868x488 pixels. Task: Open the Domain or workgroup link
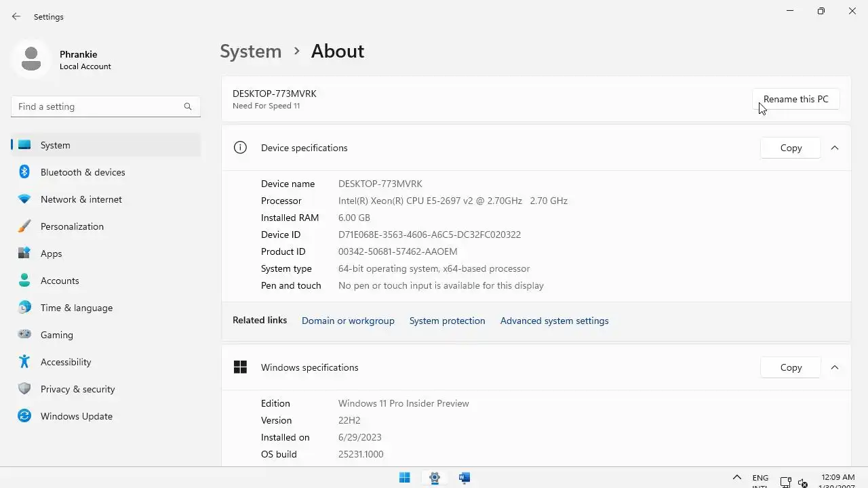[348, 321]
